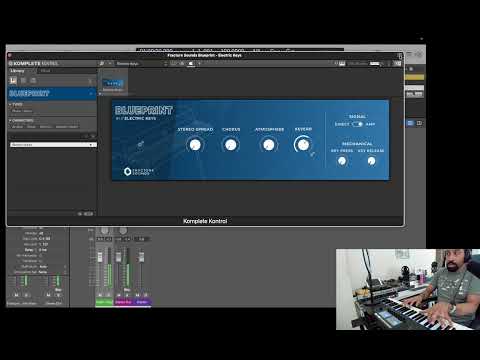The height and width of the screenshot is (360, 480).
Task: Select the last Characters tag
Action: (67, 127)
